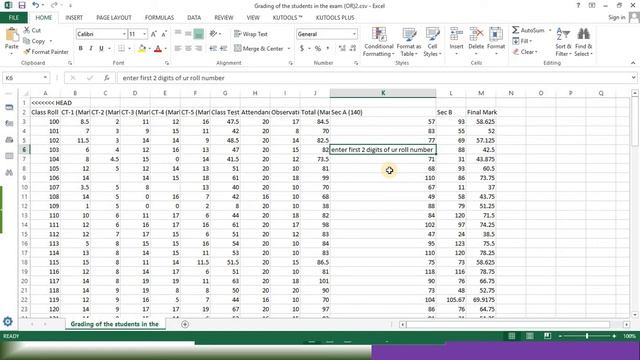Decrease font size with the smaller A icon
Viewport: 640px width, 360px height.
[164, 34]
